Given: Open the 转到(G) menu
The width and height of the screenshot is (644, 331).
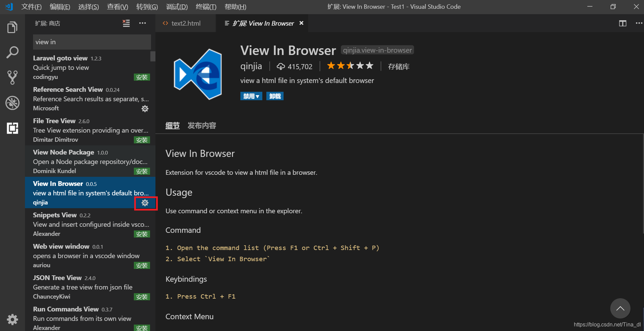Looking at the screenshot, I should coord(147,7).
